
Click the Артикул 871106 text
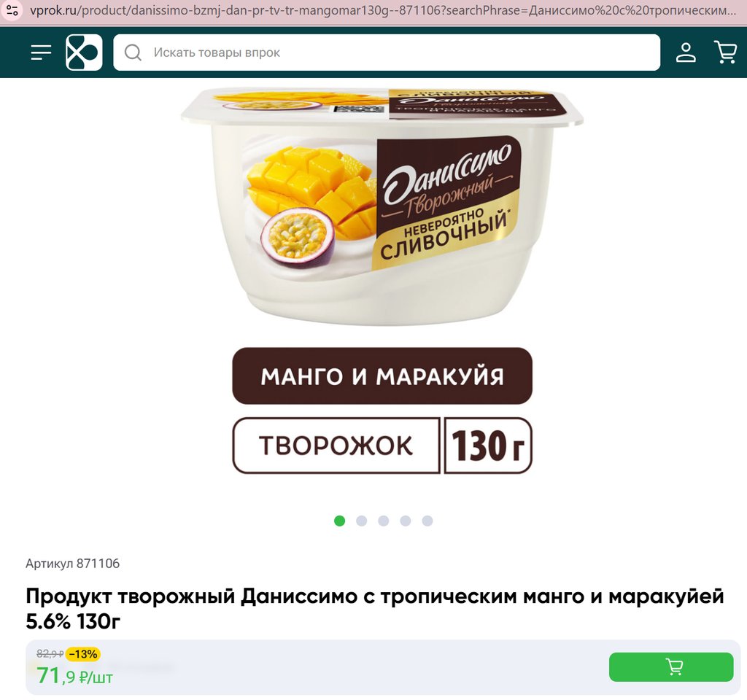72,564
